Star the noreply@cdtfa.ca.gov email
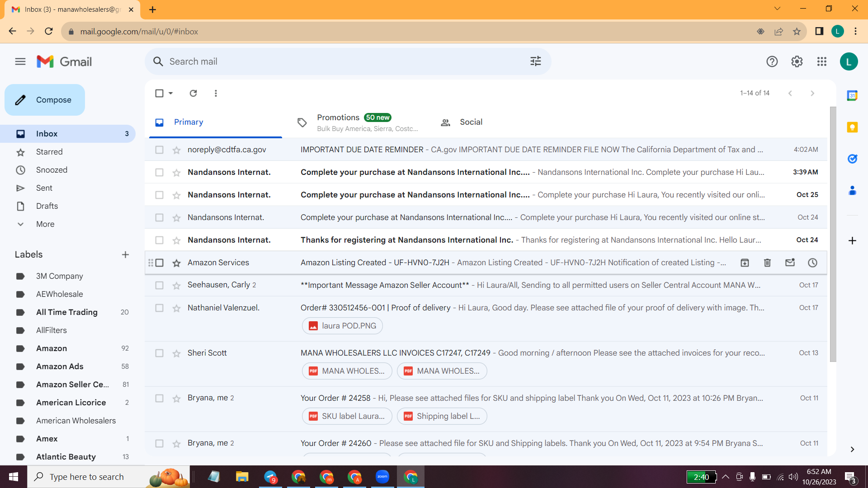 click(176, 150)
